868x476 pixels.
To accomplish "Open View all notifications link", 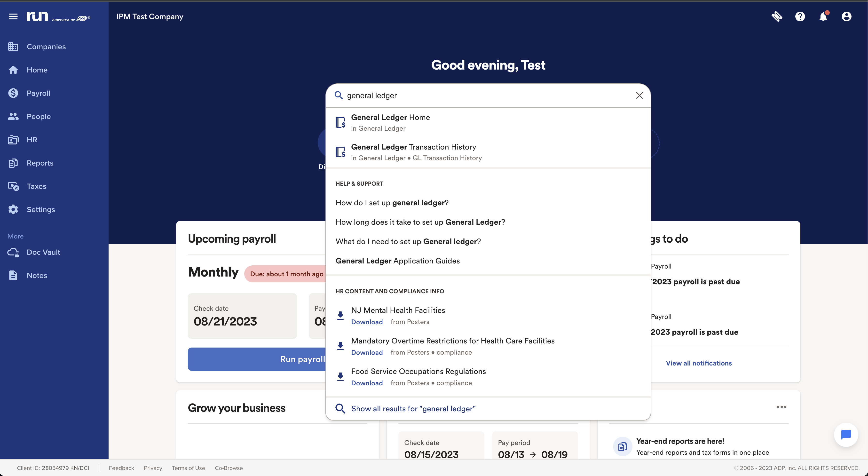I will click(x=699, y=363).
